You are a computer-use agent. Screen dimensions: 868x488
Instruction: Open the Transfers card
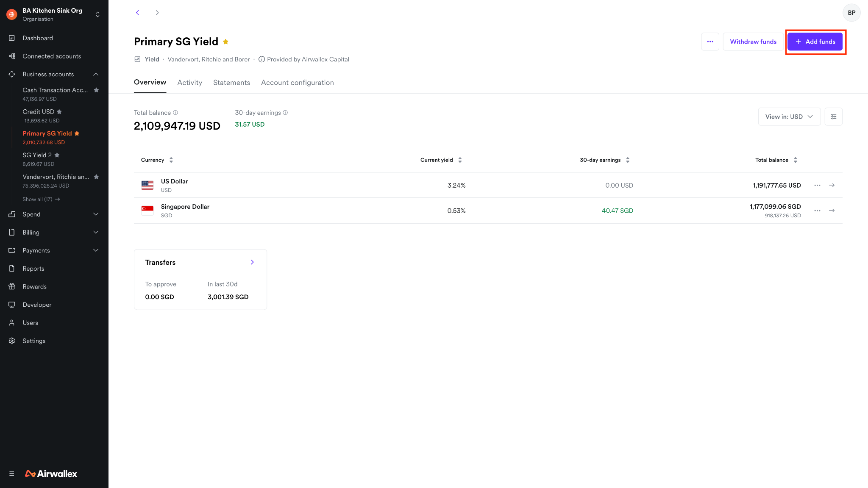point(200,280)
